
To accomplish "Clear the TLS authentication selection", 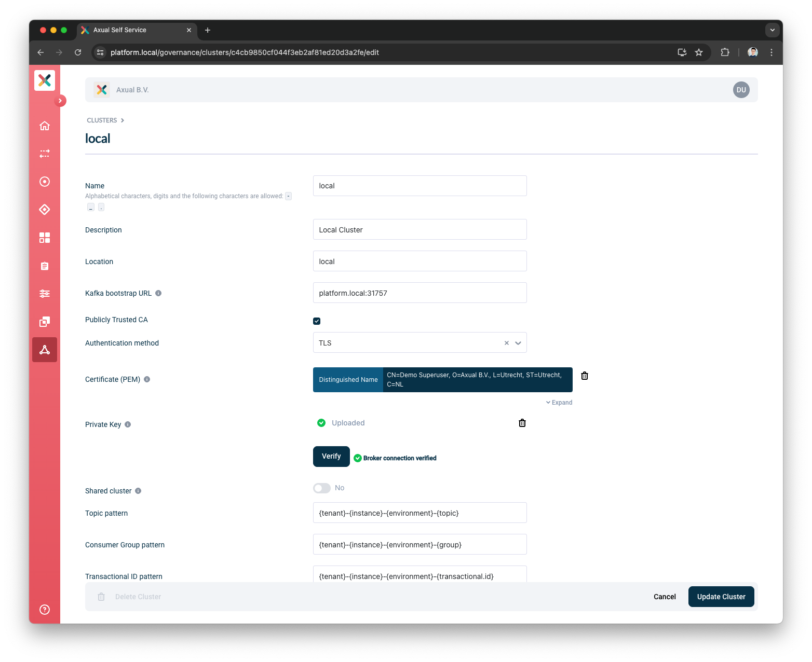I will tap(507, 343).
